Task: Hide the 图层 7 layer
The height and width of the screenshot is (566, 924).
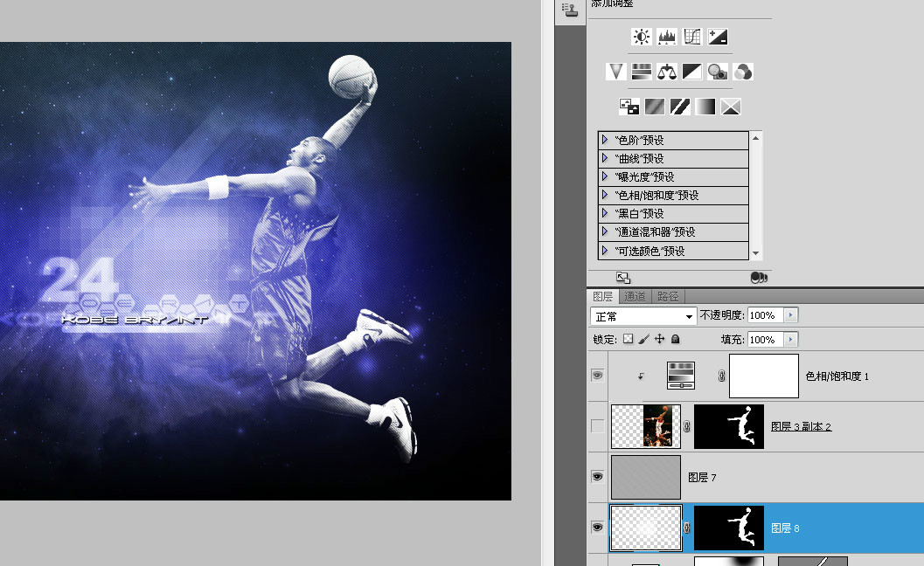Action: pyautogui.click(x=598, y=477)
